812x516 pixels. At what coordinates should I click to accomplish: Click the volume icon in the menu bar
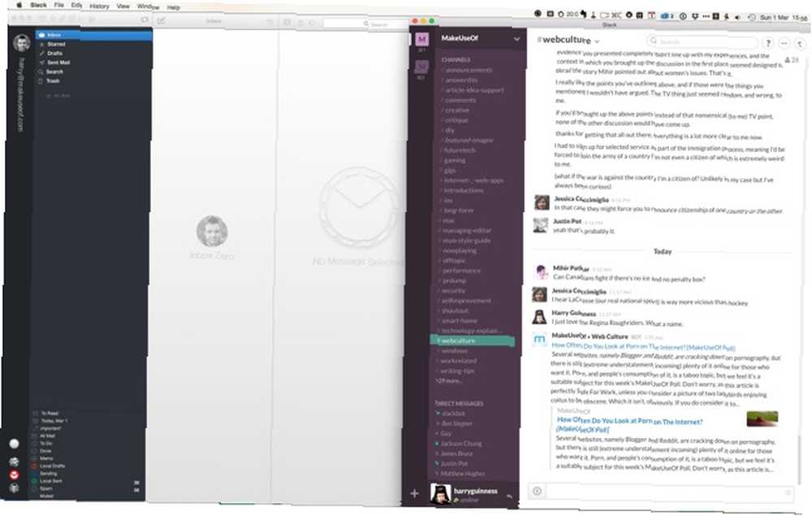pos(737,17)
